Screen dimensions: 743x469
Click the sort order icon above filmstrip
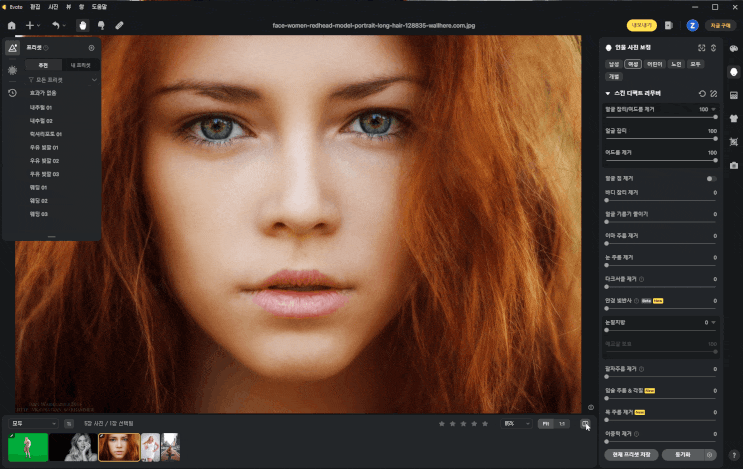tap(69, 424)
